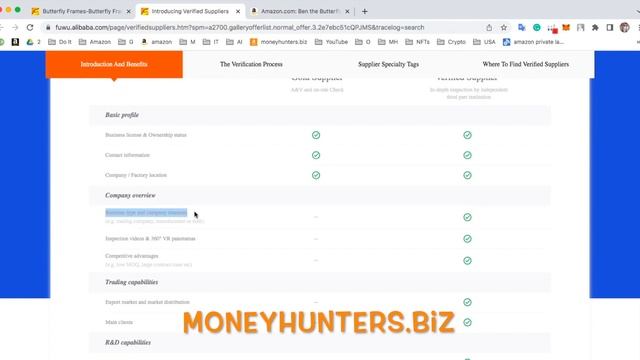Expand the AI bookmarks folder

click(x=234, y=42)
